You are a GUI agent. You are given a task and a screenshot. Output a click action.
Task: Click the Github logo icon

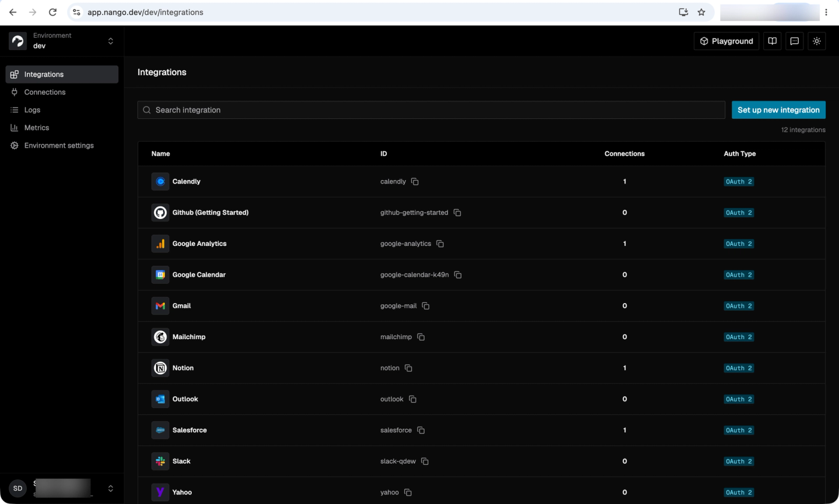point(160,213)
